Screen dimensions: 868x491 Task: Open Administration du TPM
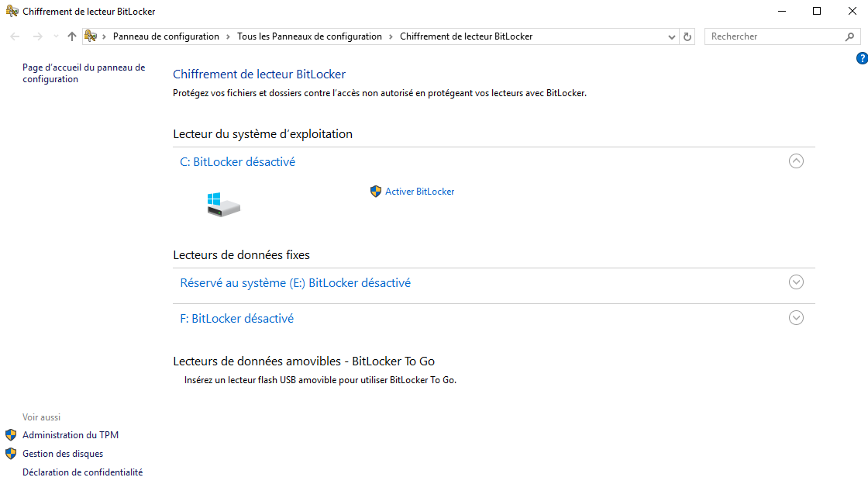(71, 435)
